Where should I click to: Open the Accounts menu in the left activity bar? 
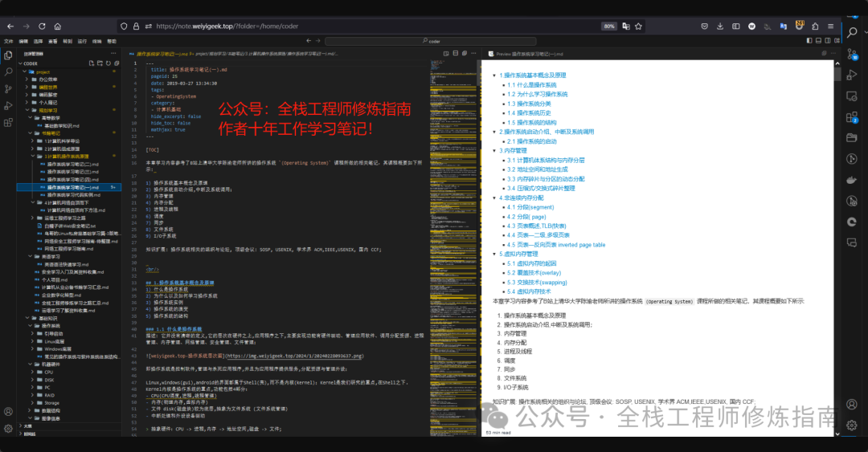pyautogui.click(x=8, y=412)
